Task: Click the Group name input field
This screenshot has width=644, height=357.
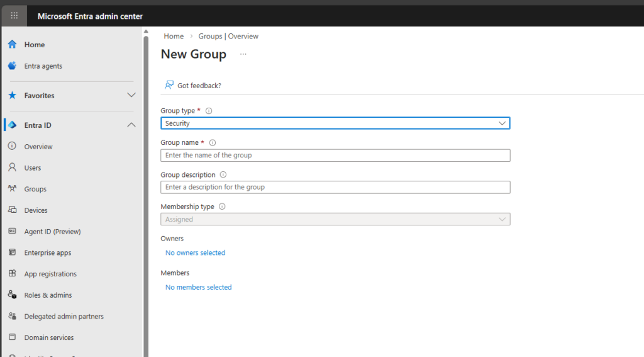Action: 335,156
